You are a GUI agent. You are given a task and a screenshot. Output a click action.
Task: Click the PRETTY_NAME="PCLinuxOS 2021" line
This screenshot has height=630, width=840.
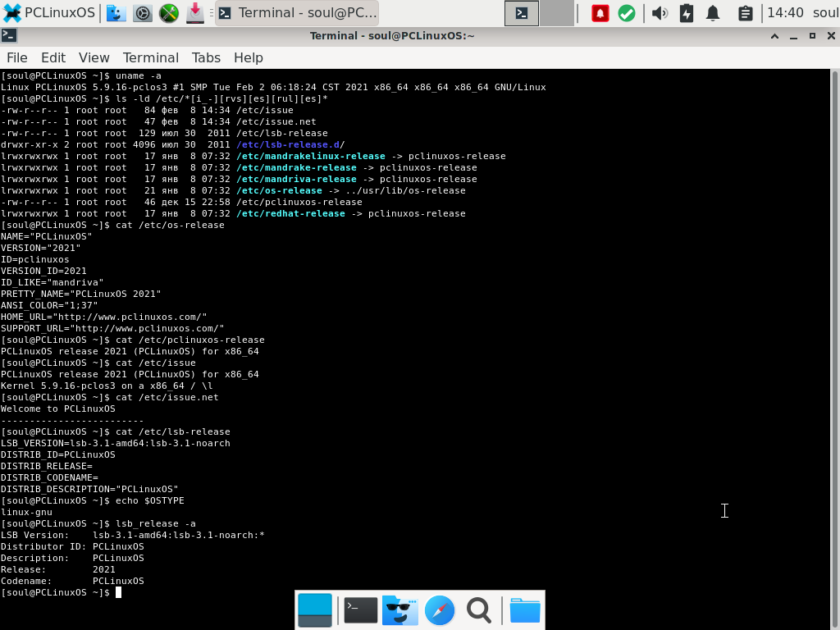tap(81, 294)
